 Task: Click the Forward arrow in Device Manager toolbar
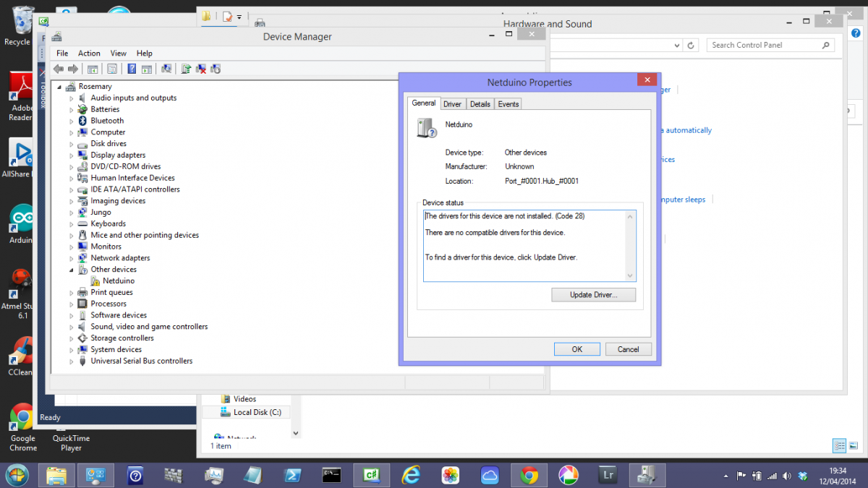coord(72,69)
